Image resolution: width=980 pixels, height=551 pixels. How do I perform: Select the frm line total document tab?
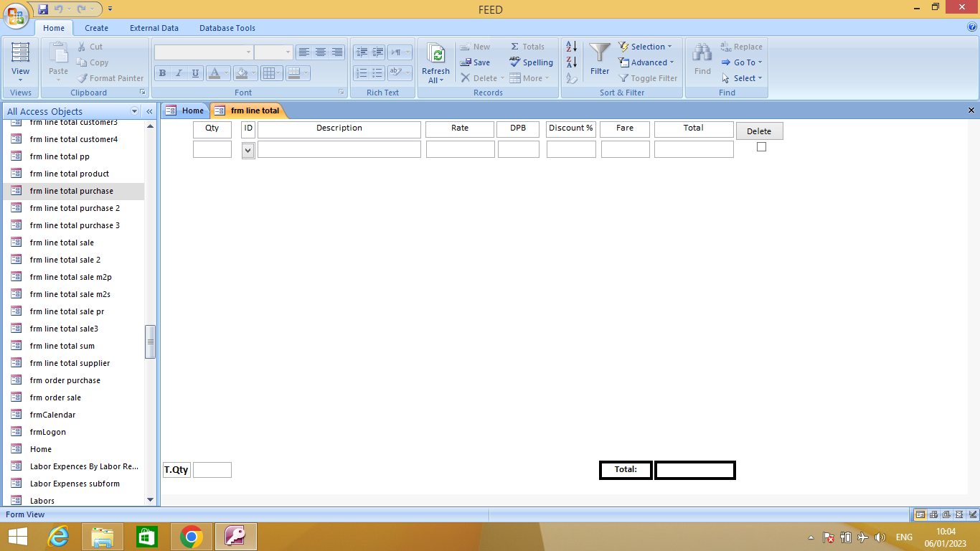point(248,110)
